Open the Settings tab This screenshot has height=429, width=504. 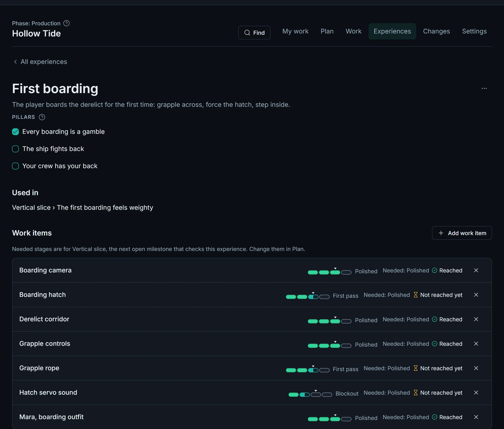474,31
